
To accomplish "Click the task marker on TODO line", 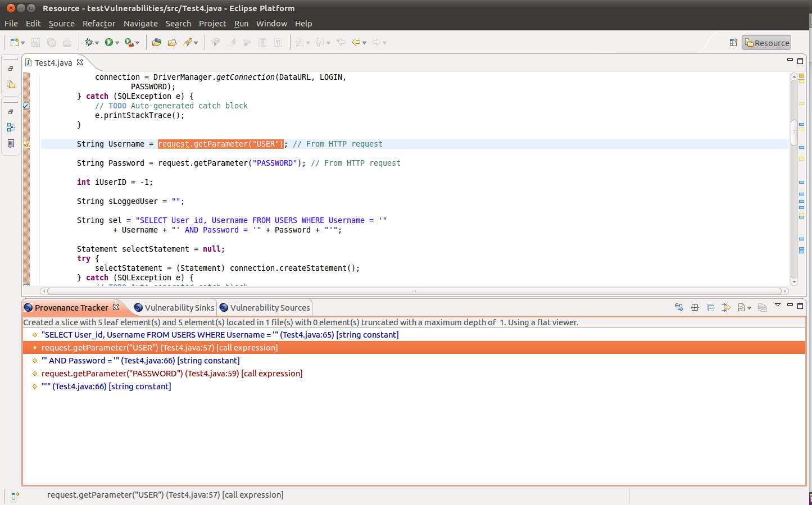I will point(26,106).
